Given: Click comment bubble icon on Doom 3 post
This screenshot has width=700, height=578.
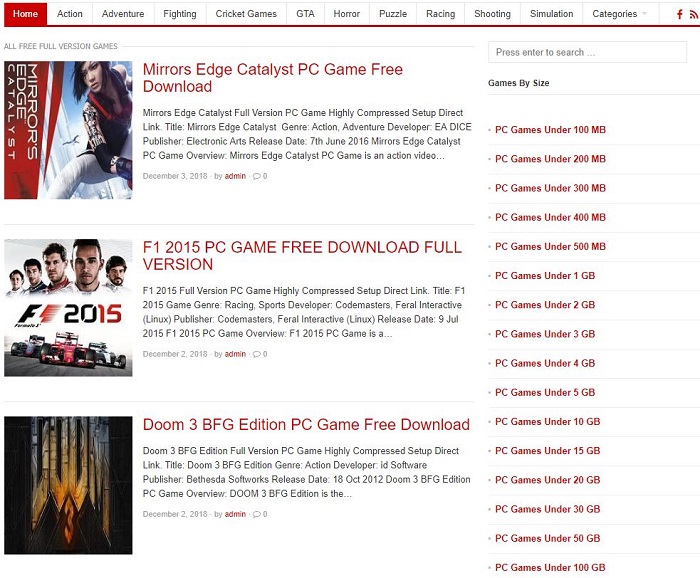Looking at the screenshot, I should pos(257,514).
